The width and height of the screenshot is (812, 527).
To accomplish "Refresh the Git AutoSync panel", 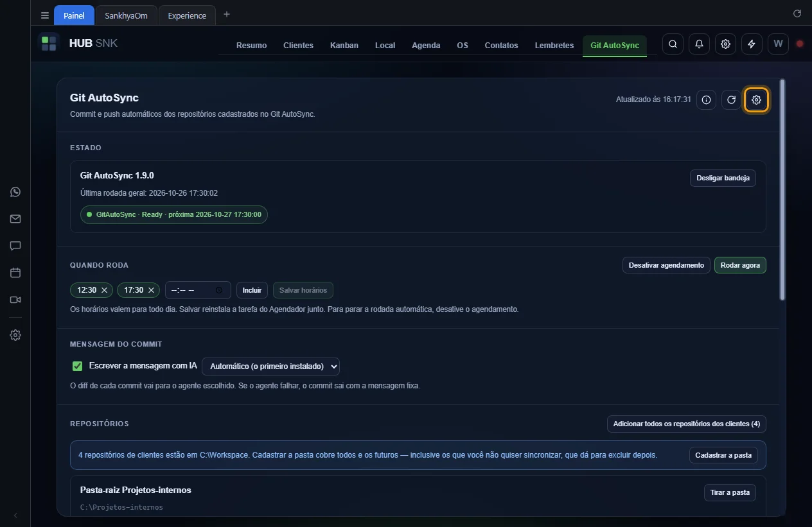I will [x=731, y=100].
